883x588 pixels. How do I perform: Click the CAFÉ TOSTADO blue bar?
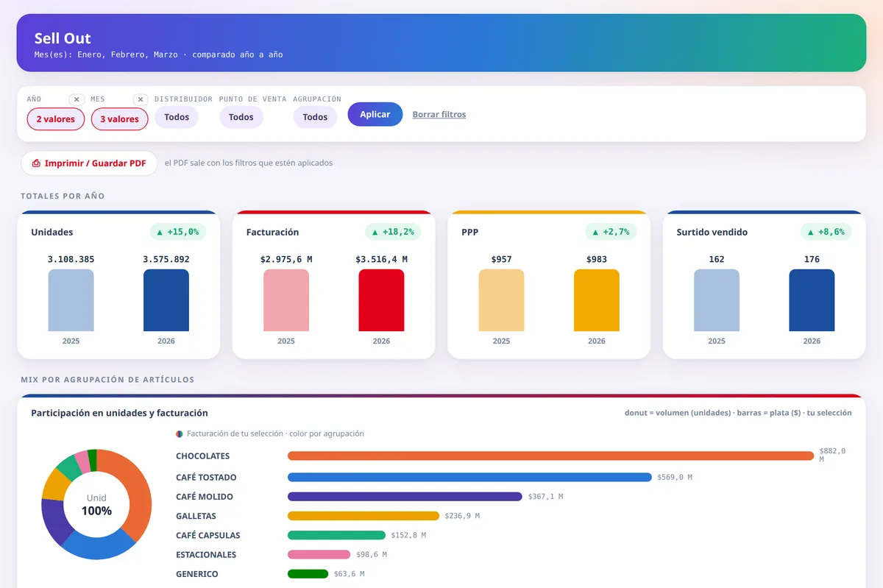point(469,478)
